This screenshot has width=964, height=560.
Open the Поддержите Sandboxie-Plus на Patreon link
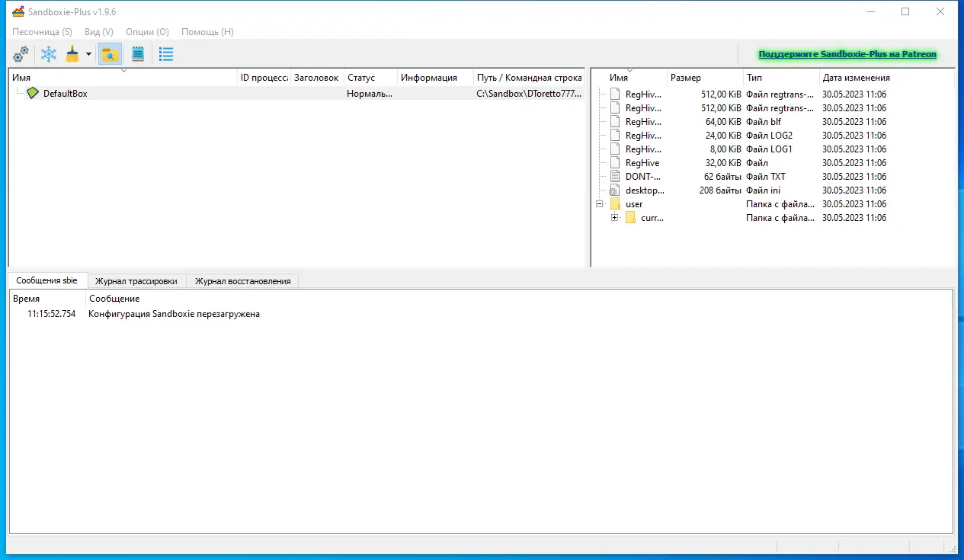click(x=847, y=55)
